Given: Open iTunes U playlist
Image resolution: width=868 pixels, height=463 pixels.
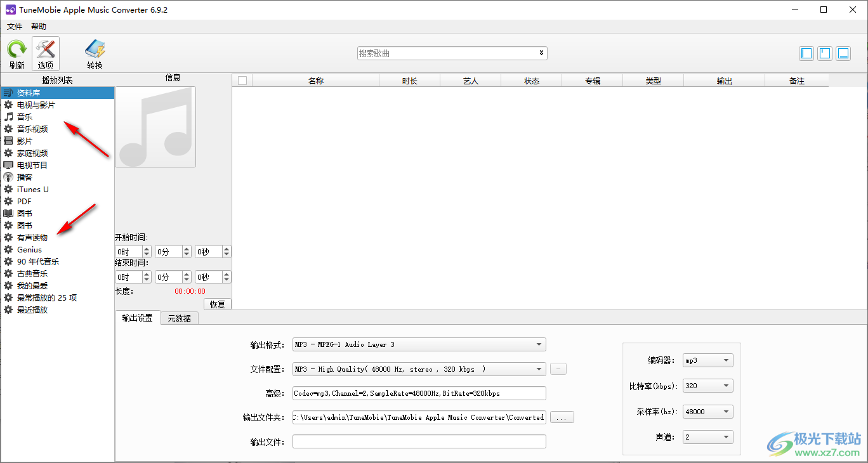Looking at the screenshot, I should (58, 189).
